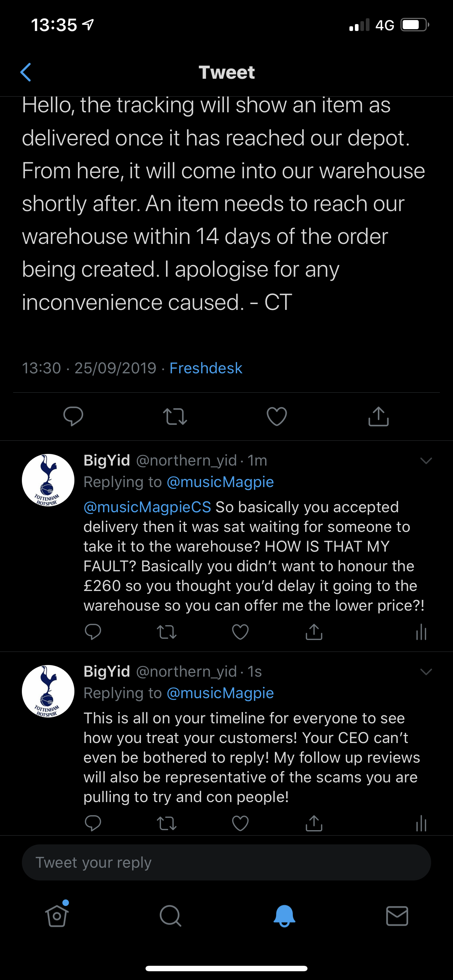
Task: Share BigYid's 1s reply tweet
Action: (314, 823)
